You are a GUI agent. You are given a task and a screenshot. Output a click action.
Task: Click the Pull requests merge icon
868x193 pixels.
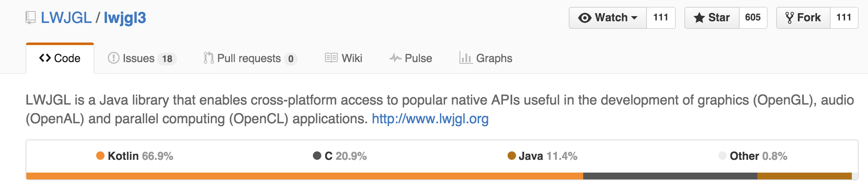(208, 58)
